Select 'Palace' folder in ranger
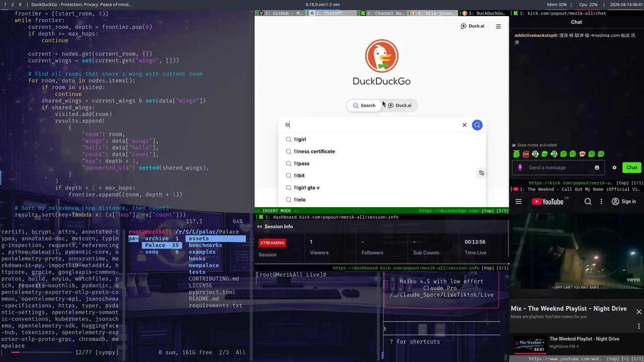 (x=162, y=245)
